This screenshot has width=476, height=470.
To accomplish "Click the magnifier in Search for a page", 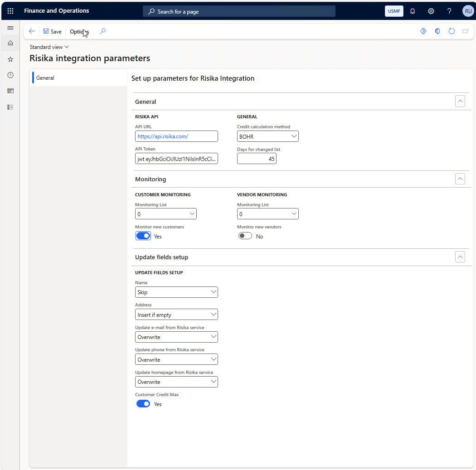I will pos(151,11).
